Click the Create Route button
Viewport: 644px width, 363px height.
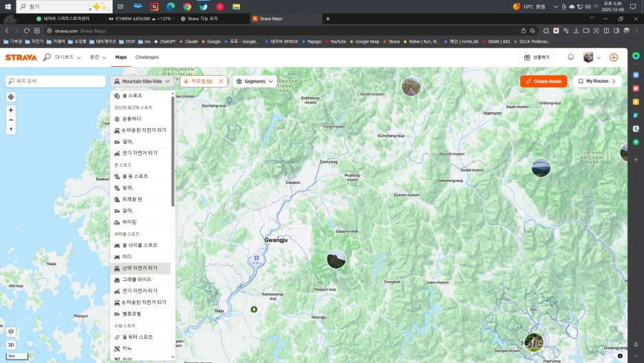pyautogui.click(x=544, y=81)
